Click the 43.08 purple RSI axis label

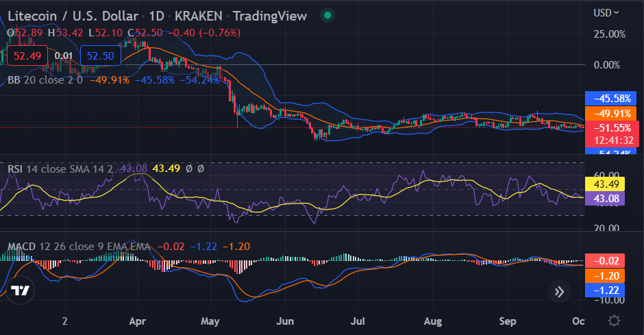coord(604,199)
